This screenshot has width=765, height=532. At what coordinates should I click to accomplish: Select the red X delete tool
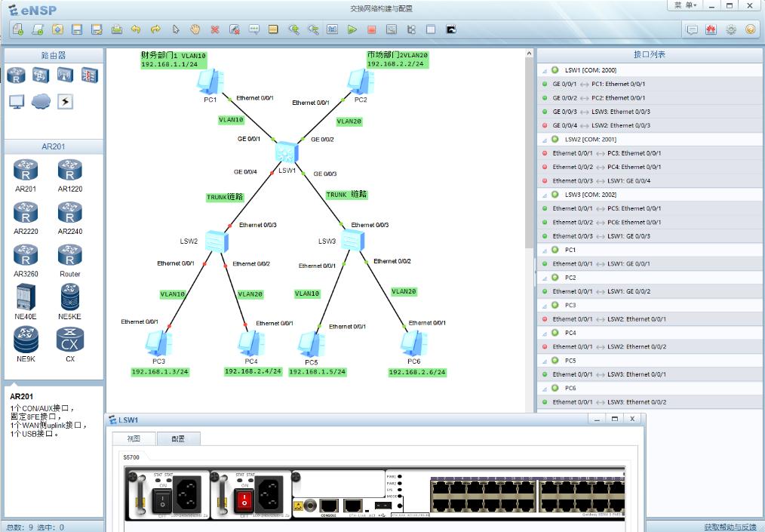click(214, 29)
